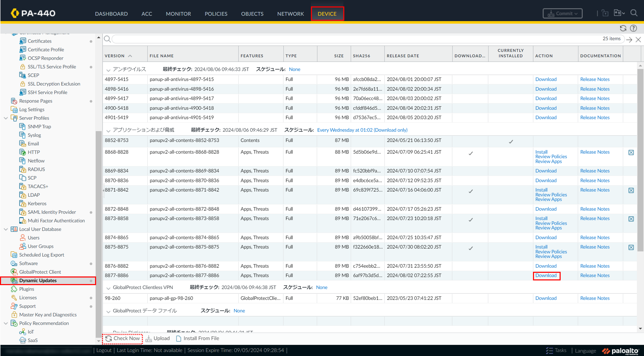The width and height of the screenshot is (644, 356).
Task: Open OCSP Responder in sidebar
Action: pyautogui.click(x=45, y=58)
